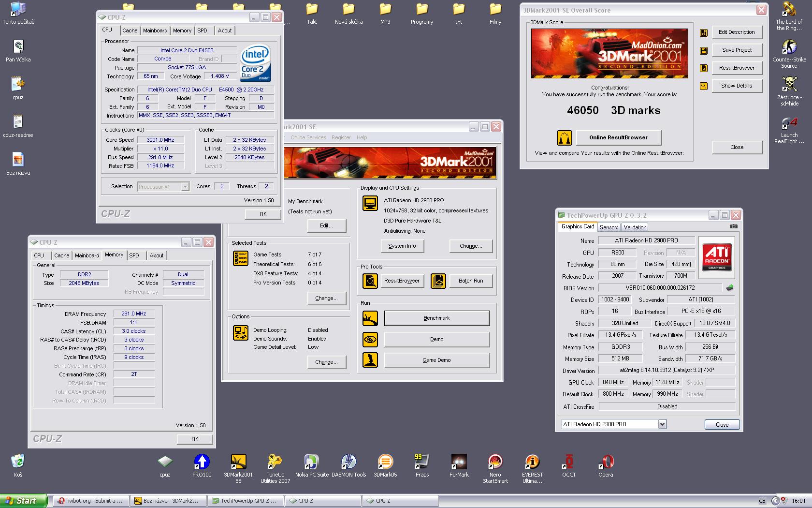Click Close in GPU-Z window
This screenshot has width=812, height=508.
[x=722, y=425]
